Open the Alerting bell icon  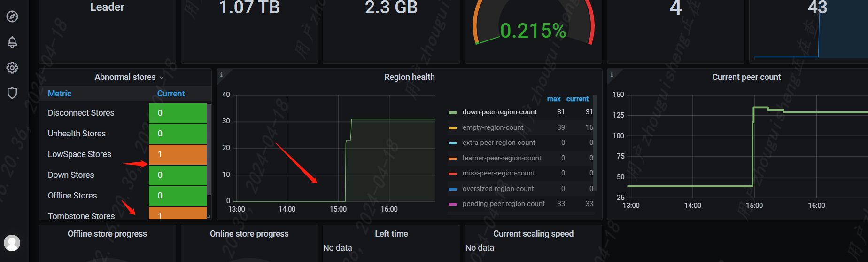(x=12, y=42)
